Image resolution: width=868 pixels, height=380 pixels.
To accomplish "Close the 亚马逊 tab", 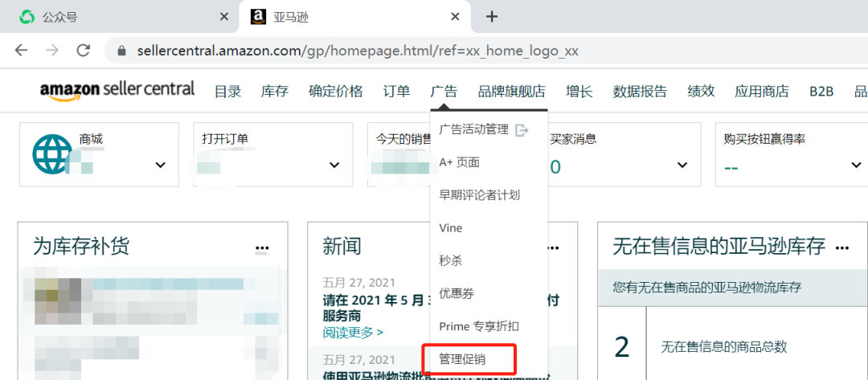I will pos(455,17).
